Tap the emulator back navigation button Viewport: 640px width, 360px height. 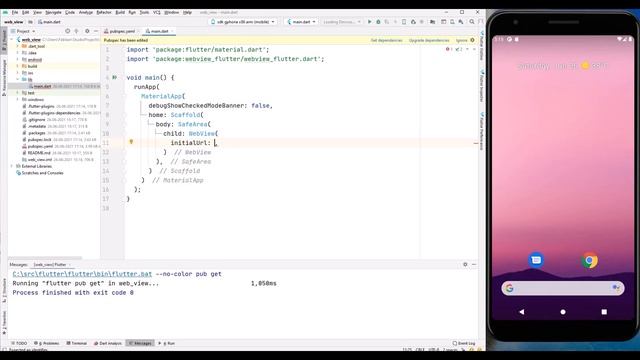coord(522,312)
